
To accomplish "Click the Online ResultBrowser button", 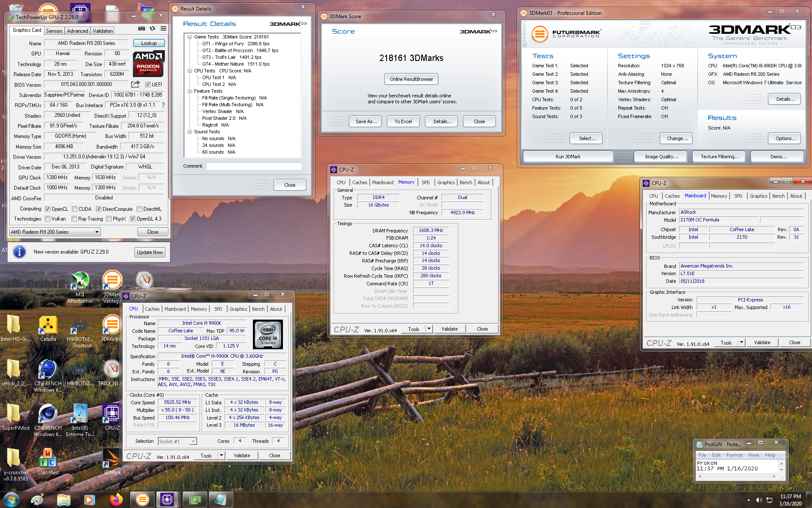I will click(411, 79).
